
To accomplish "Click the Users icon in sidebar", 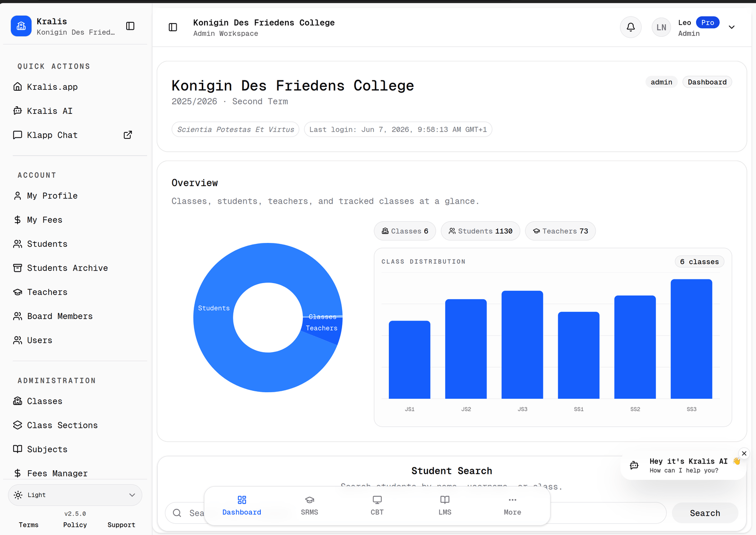I will pyautogui.click(x=17, y=340).
